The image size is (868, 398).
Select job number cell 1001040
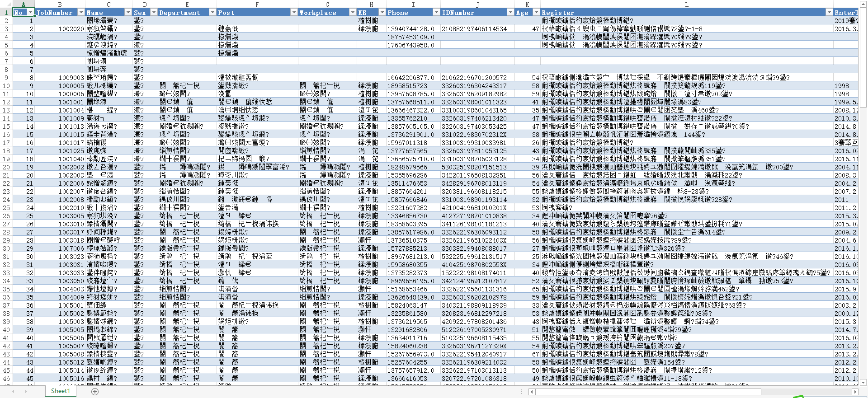click(60, 159)
